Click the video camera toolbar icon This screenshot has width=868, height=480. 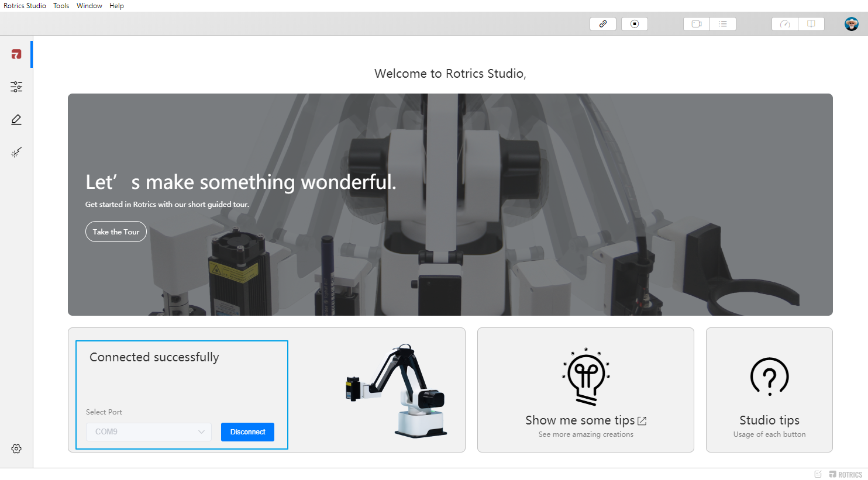tap(697, 24)
